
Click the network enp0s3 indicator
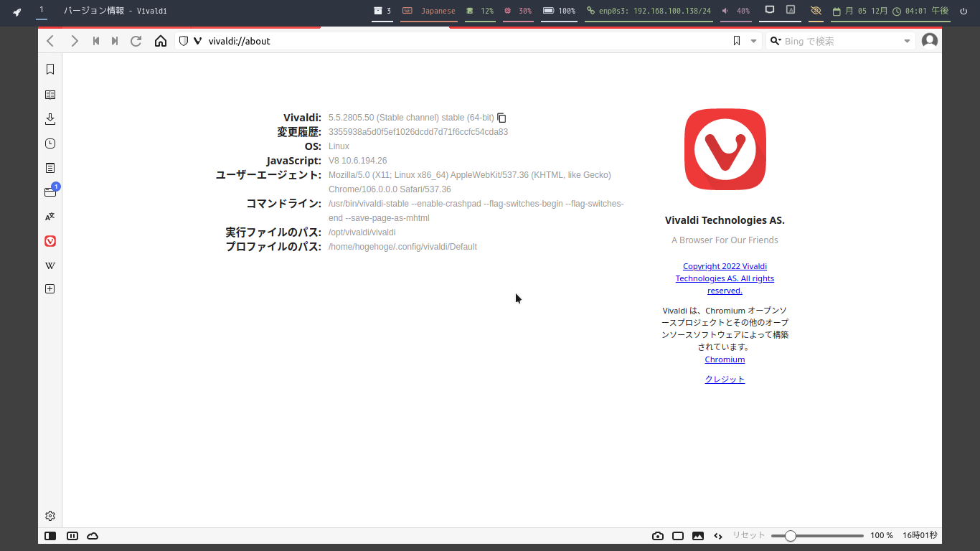click(x=649, y=11)
